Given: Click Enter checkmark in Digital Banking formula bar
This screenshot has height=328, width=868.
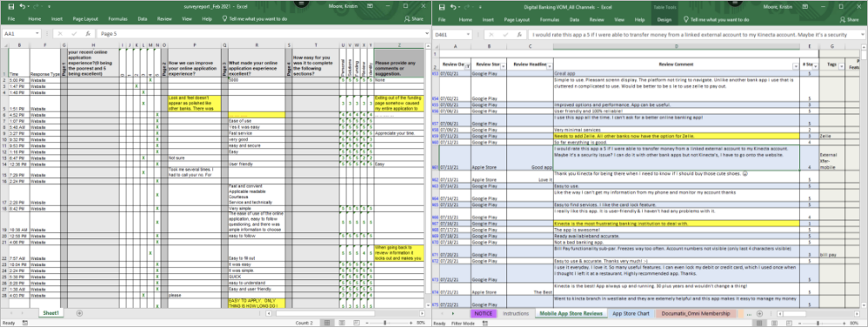Looking at the screenshot, I should pyautogui.click(x=506, y=34).
